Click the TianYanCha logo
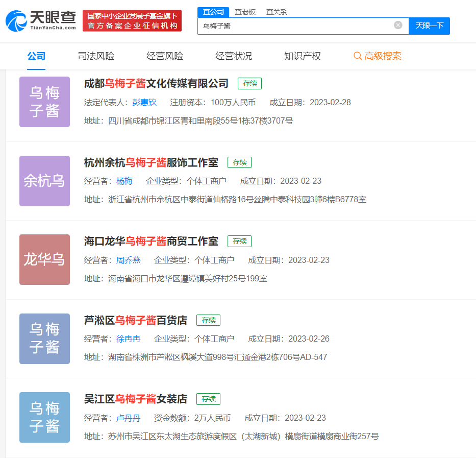This screenshot has width=476, height=458. (x=41, y=20)
